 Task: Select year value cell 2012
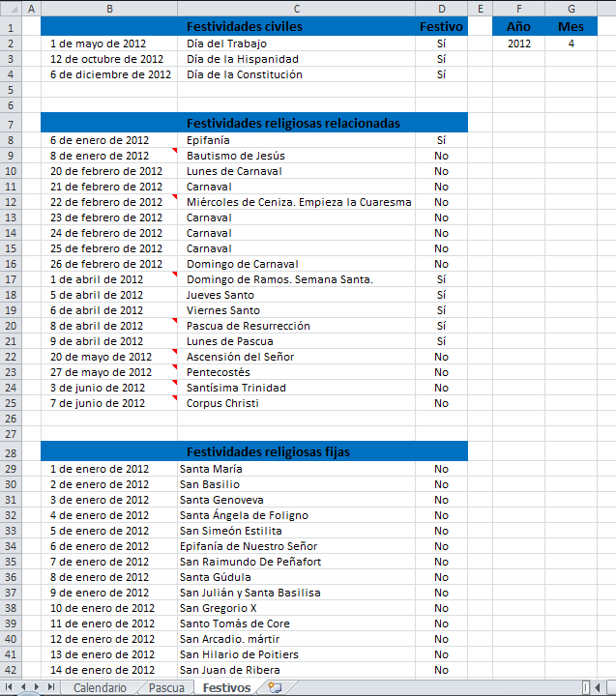(x=518, y=43)
